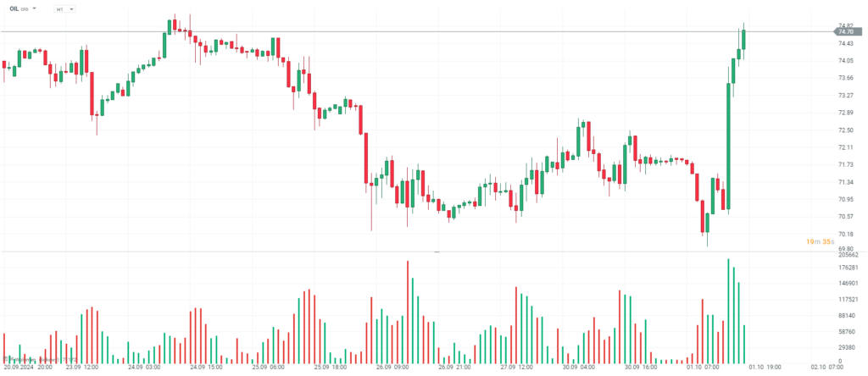Screen dimensions: 868x376
Task: Click the 25.09 18:00 time axis label
Action: tap(328, 368)
